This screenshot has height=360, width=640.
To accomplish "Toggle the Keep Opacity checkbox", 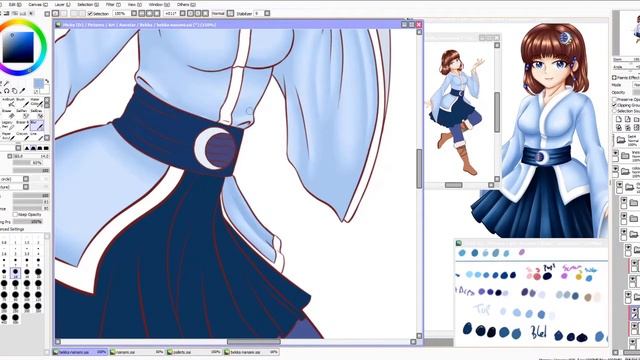I will [16, 214].
